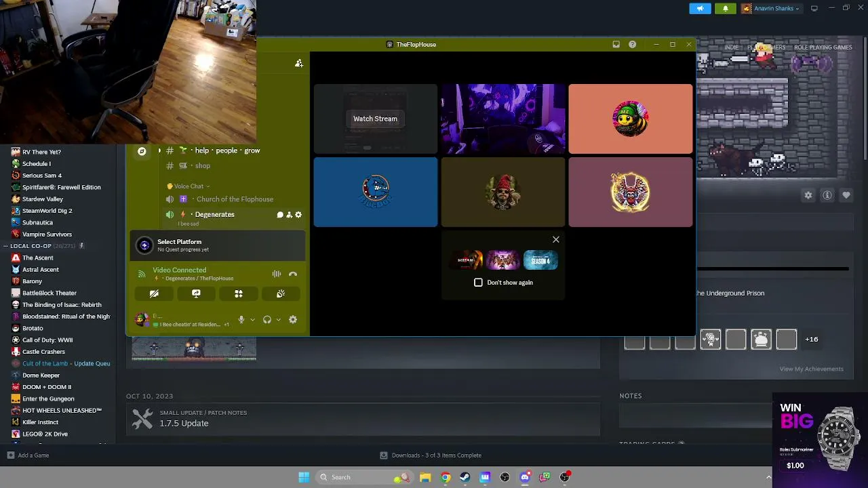Select the purple webcam video tile
Viewport: 868px width, 488px height.
point(502,119)
